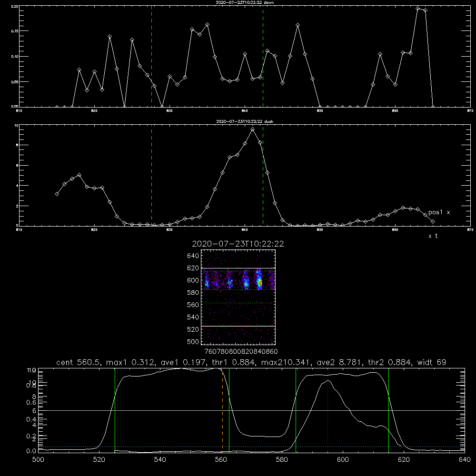Click the dusk plot small peak diamond near 861
476x476 pixels.
coord(403,208)
